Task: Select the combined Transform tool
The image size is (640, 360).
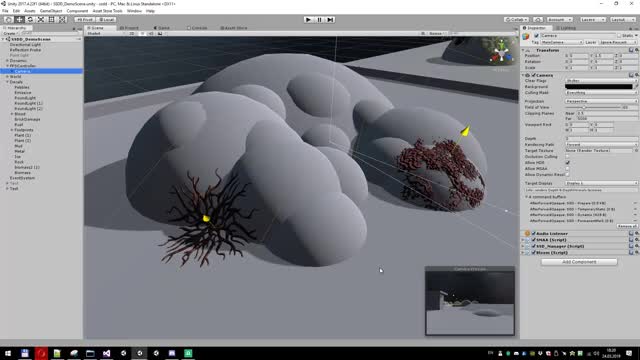Action: point(62,20)
